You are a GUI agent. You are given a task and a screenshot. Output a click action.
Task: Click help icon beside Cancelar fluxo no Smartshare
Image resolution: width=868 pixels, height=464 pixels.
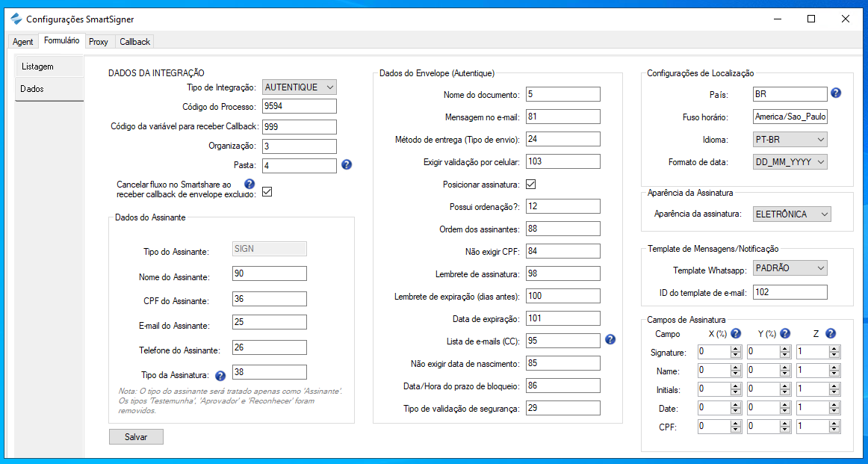[249, 183]
